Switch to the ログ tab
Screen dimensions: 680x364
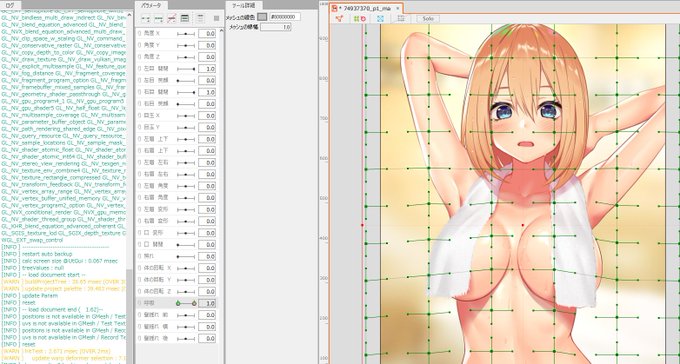click(10, 5)
